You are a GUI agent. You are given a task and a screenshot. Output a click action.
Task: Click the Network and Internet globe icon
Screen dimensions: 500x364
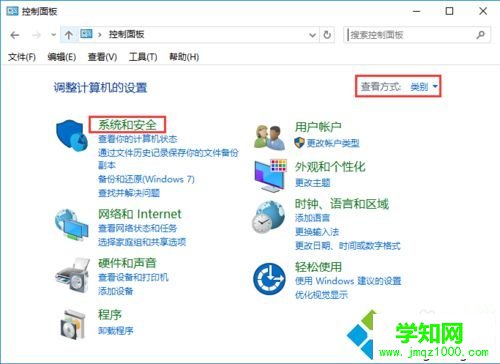72,224
